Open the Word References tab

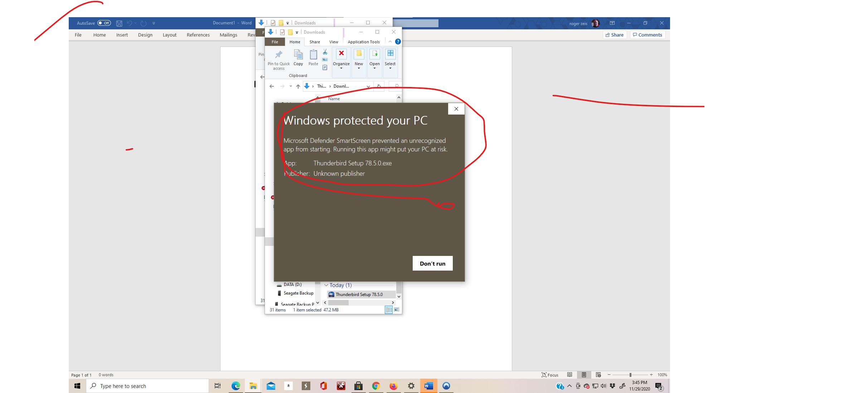(198, 35)
